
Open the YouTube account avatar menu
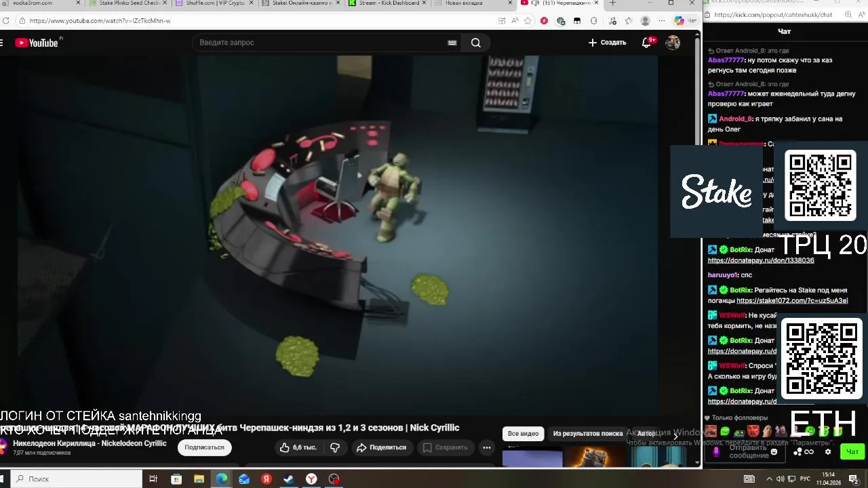(673, 43)
